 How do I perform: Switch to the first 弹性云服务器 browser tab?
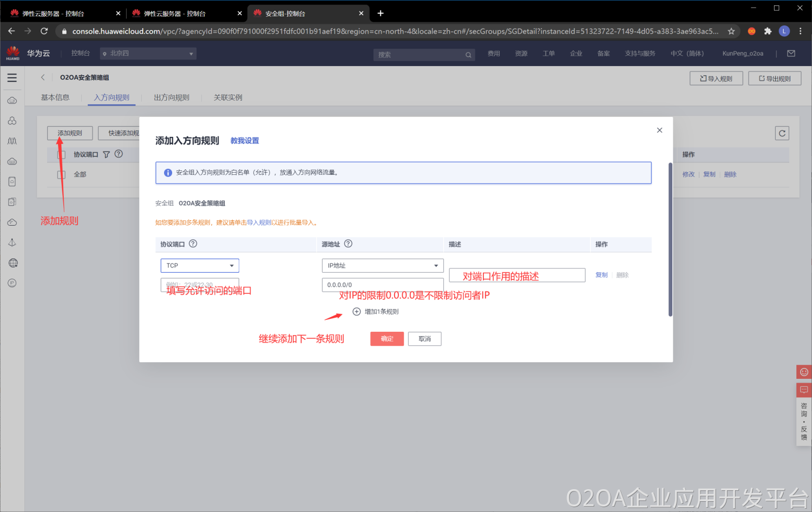pyautogui.click(x=65, y=14)
